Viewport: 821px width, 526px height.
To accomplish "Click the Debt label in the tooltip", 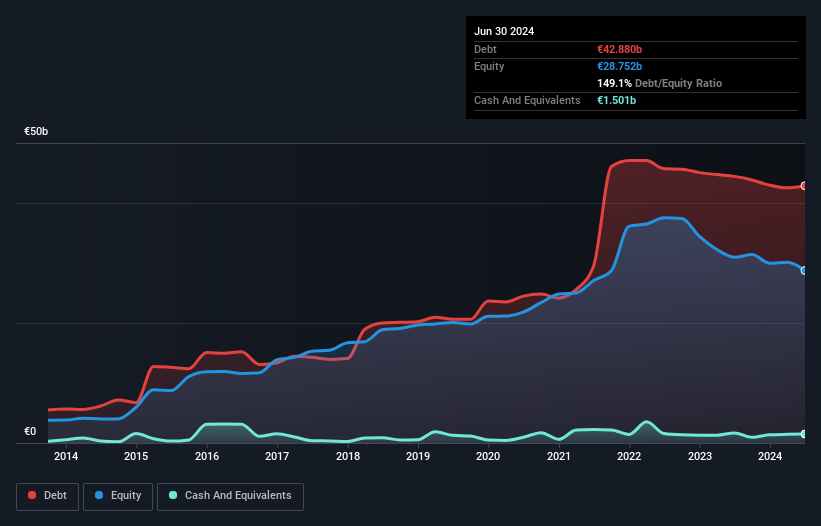I will pos(485,49).
